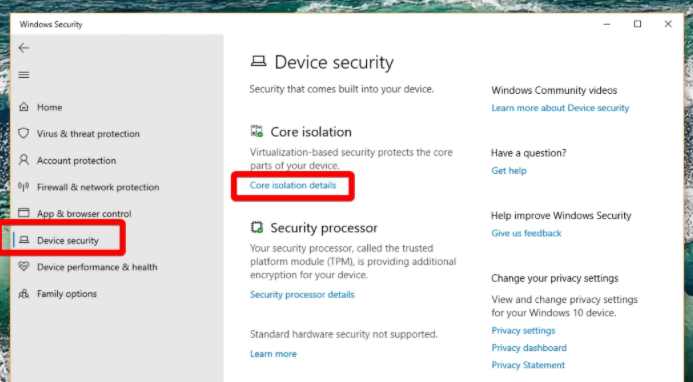Screen dimensions: 693x382
Task: Open App & browser control
Action: click(x=84, y=214)
